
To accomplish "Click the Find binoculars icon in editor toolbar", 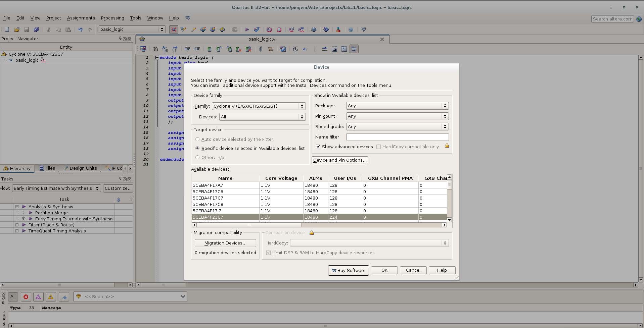I will (155, 49).
